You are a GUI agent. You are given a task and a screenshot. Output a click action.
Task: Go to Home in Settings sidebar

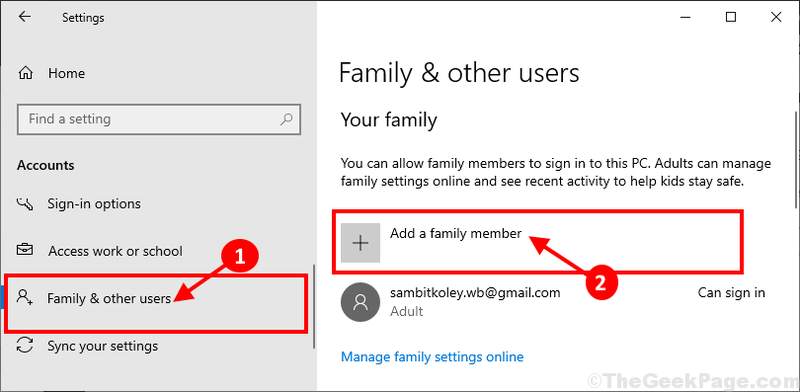pos(66,74)
